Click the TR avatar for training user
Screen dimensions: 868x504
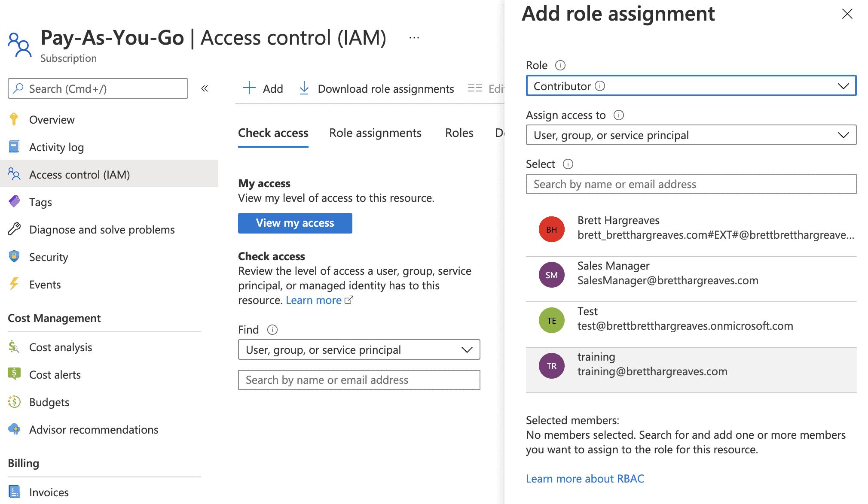click(x=552, y=366)
